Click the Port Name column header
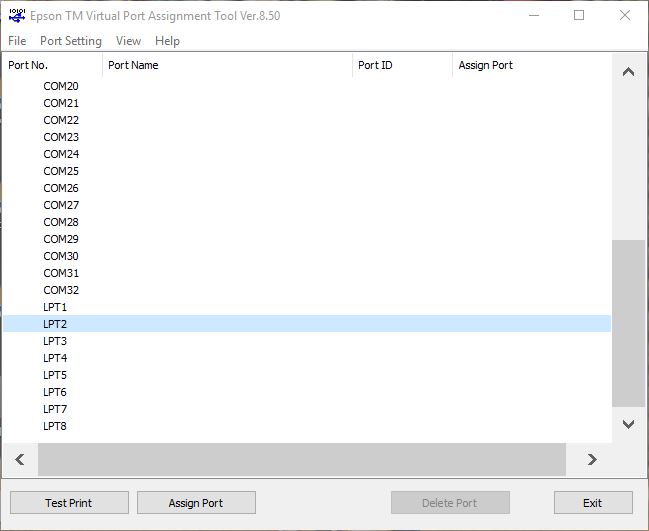 coord(227,65)
